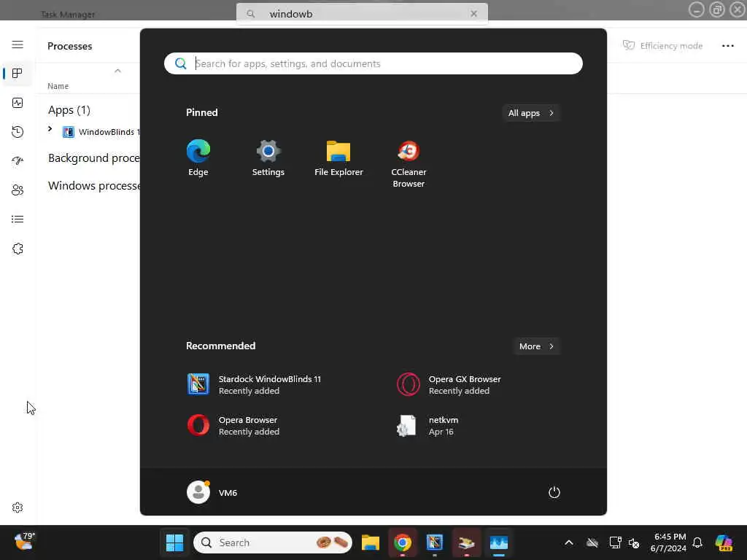This screenshot has height=560, width=747.
Task: Select the Apps (1) group heading
Action: pyautogui.click(x=69, y=110)
